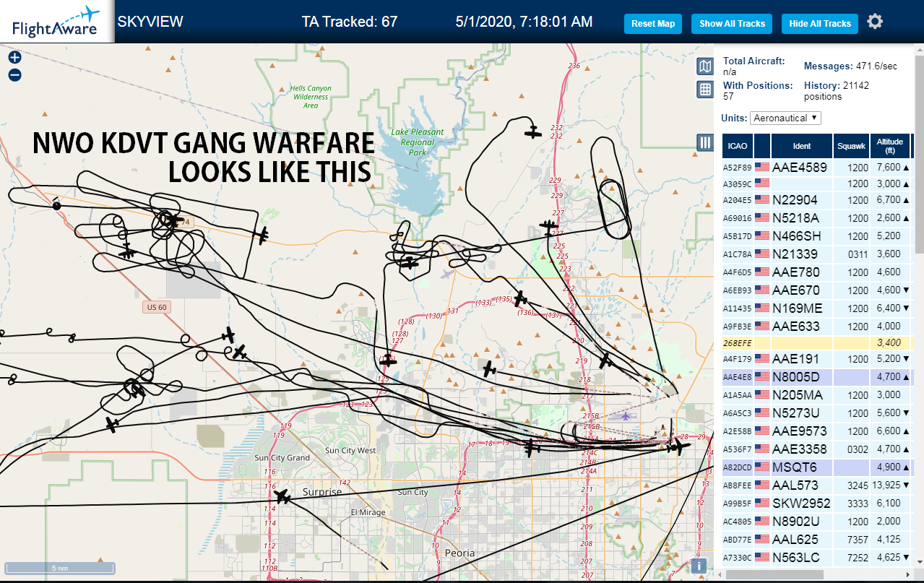
Task: Select aircraft icon at route marker 125
Action: click(388, 359)
